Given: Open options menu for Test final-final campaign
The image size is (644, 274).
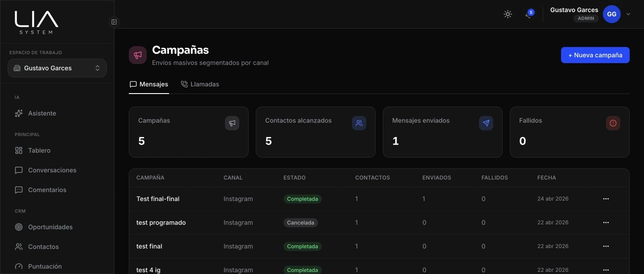Looking at the screenshot, I should tap(606, 199).
